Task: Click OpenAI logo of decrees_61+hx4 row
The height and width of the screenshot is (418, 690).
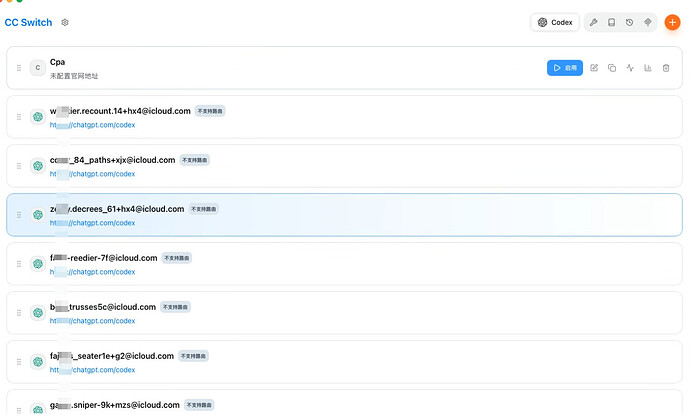Action: point(38,214)
